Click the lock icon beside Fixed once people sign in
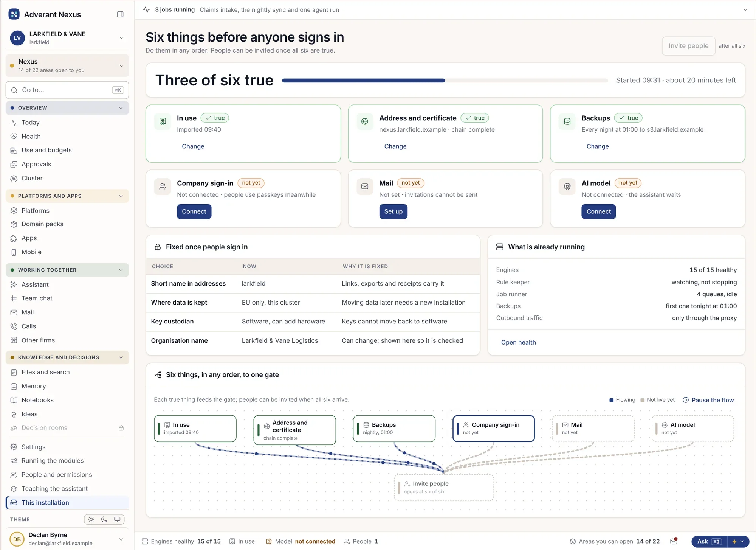 tap(158, 247)
